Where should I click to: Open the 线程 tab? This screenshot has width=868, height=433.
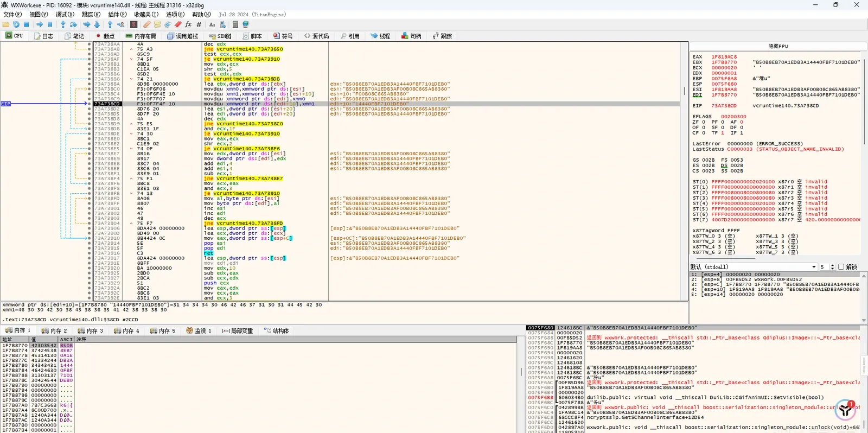coord(380,36)
